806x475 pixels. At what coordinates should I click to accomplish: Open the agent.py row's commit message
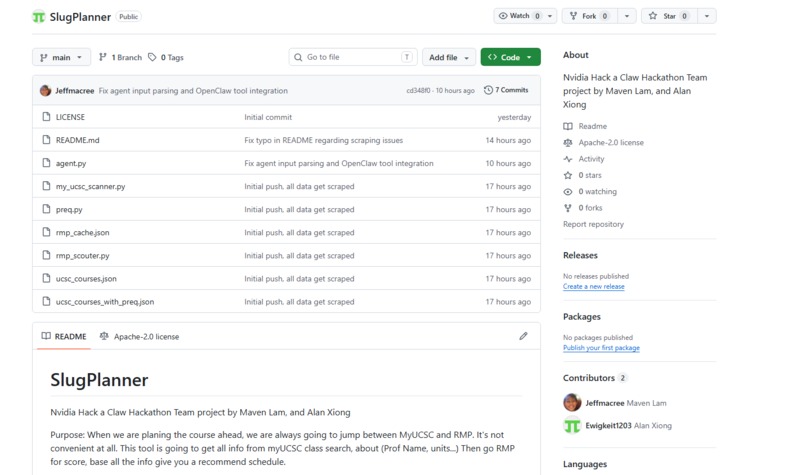(x=339, y=163)
